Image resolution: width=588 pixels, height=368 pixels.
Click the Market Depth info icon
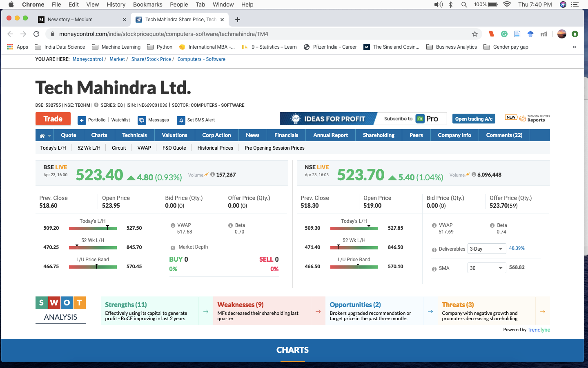tap(173, 247)
